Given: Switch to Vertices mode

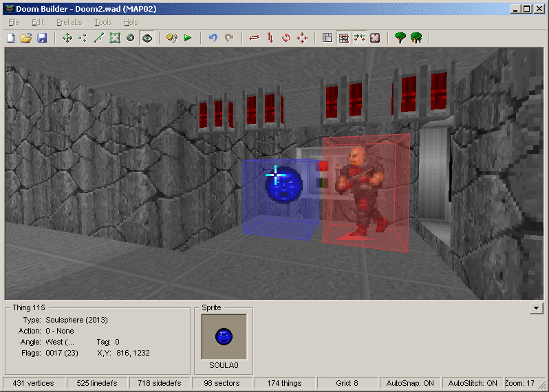Looking at the screenshot, I should [83, 38].
